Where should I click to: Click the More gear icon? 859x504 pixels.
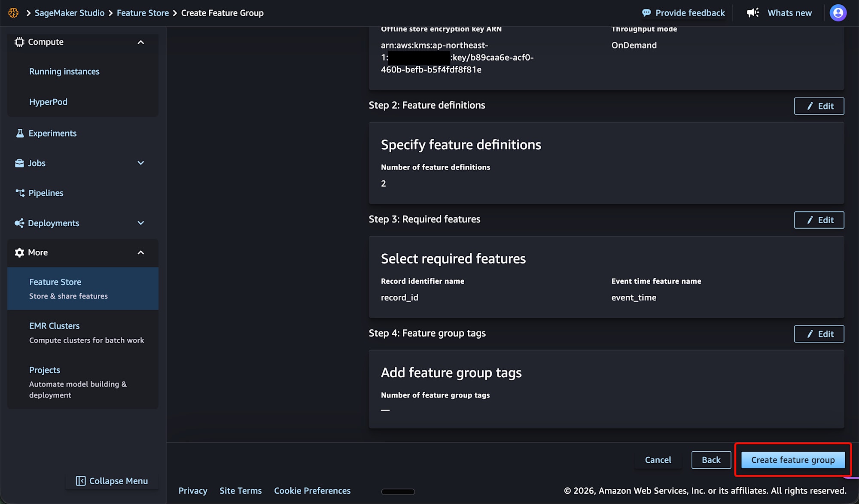pyautogui.click(x=19, y=252)
